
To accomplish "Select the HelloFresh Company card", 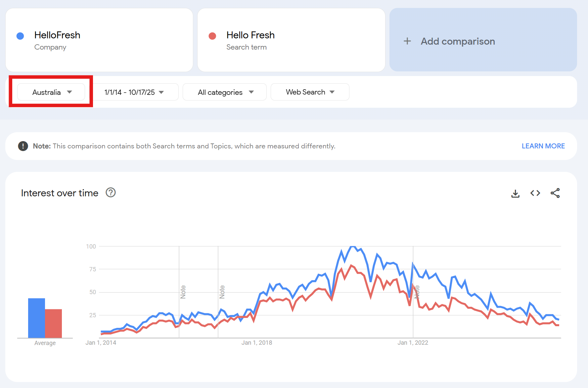I will 99,40.
